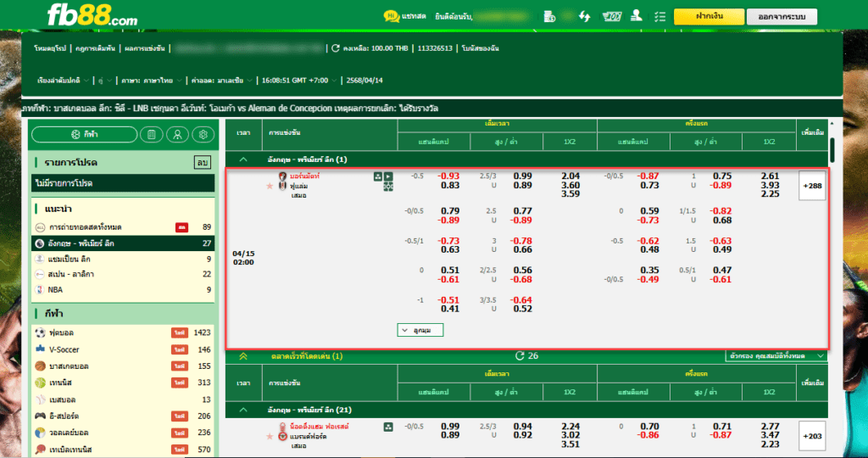Screen dimensions: 868x458
Task: Click Nottingham Forest 1X2 home odds 2.24
Action: [570, 427]
